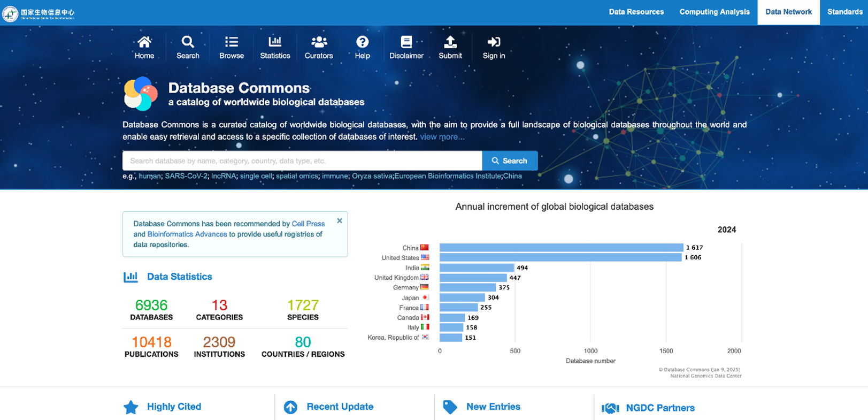Go to the Home icon
Screen dimensions: 868x420
coord(144,42)
